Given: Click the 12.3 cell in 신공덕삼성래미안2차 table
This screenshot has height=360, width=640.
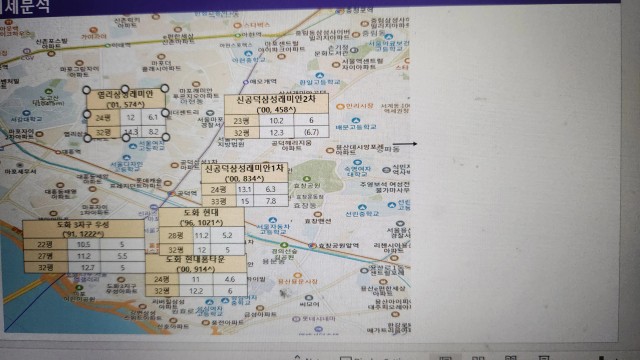Looking at the screenshot, I should (x=276, y=132).
